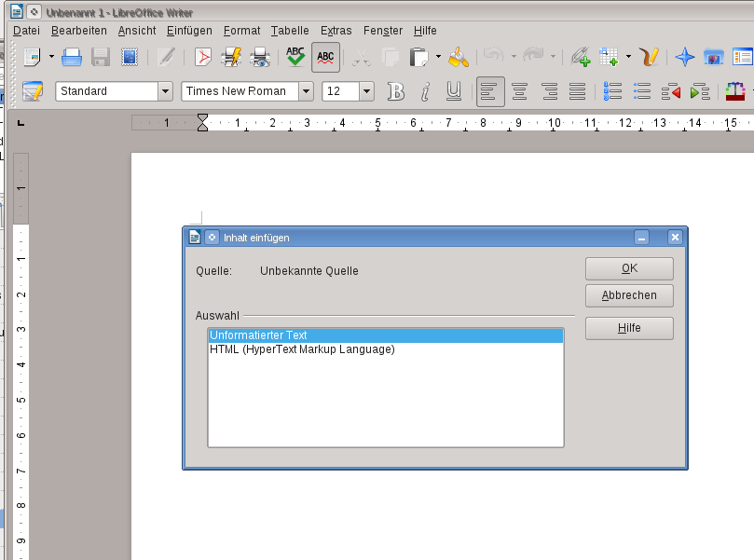Toggle automatic spell checking
Image resolution: width=754 pixels, height=560 pixels.
tap(325, 58)
